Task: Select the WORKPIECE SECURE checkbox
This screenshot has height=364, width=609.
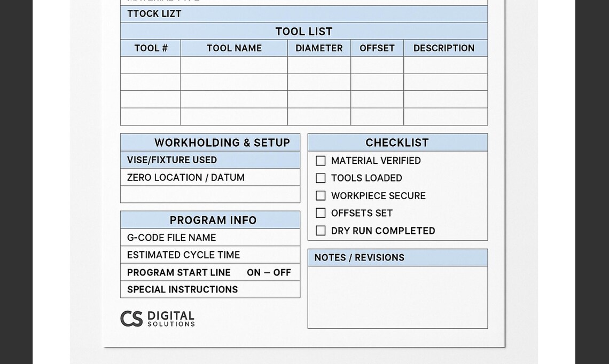Action: coord(321,195)
